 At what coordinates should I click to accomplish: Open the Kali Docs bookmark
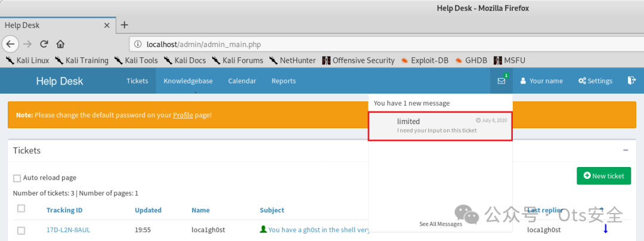tap(185, 61)
